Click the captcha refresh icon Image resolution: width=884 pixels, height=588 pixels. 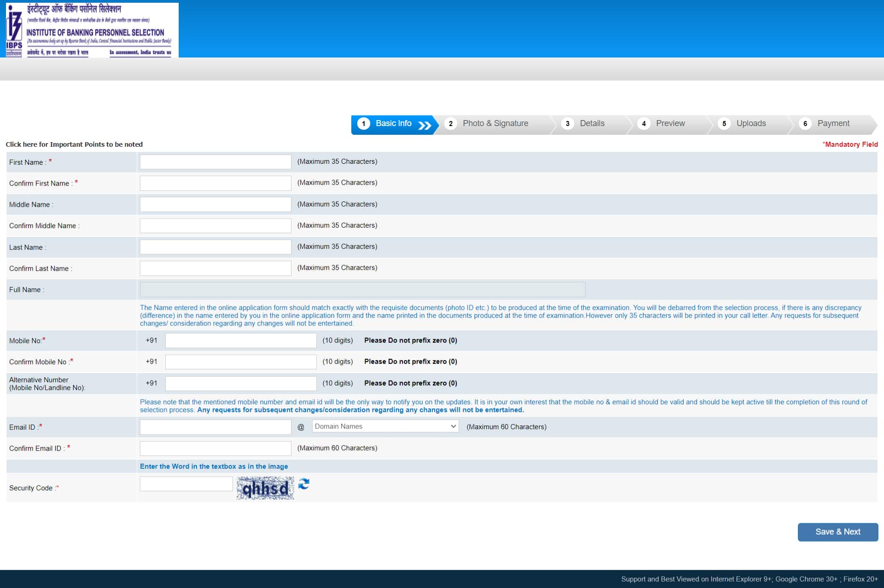[304, 484]
